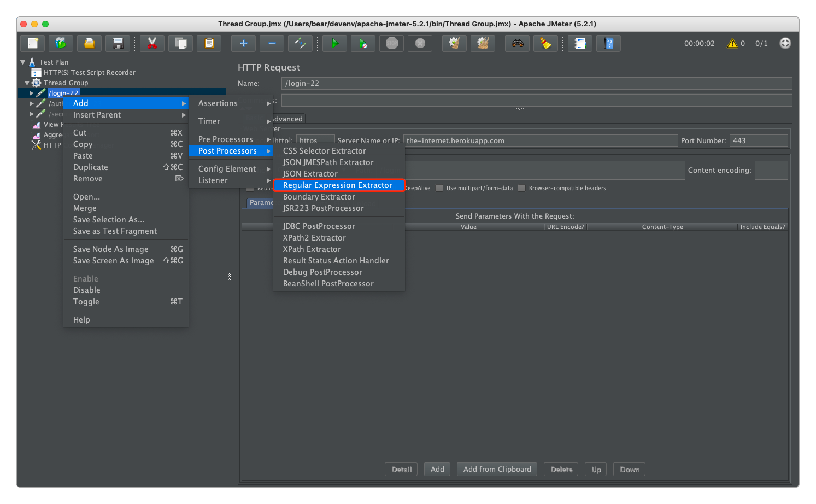This screenshot has height=504, width=816.
Task: Enable Use multipart/form-data checkbox
Action: [x=439, y=188]
